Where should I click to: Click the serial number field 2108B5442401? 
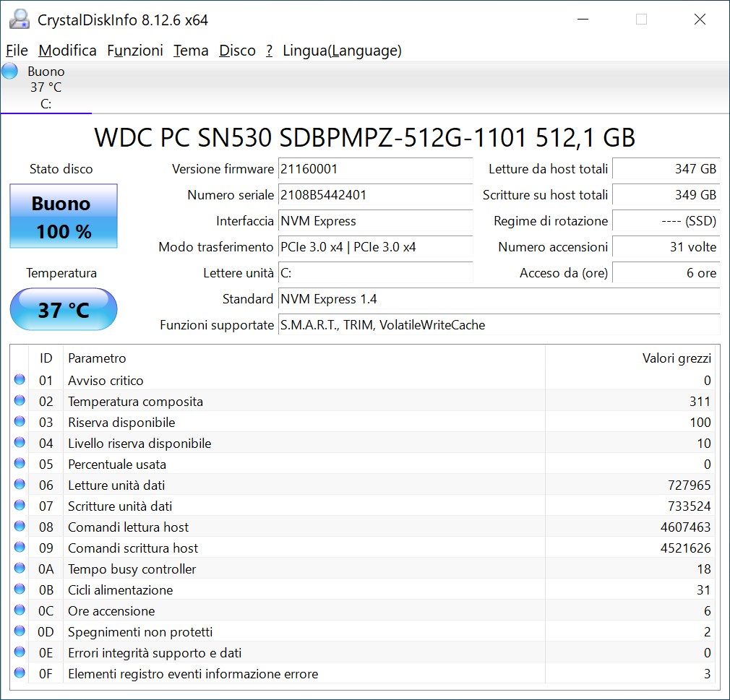pos(376,194)
